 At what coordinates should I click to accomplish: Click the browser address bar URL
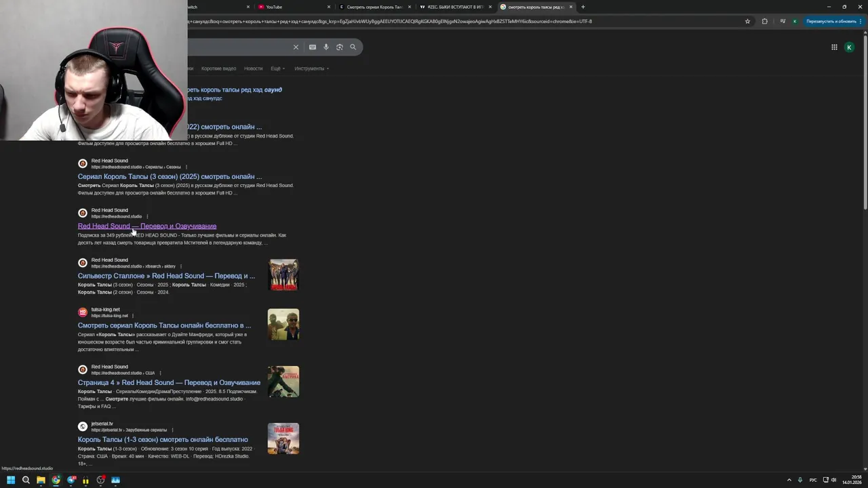[x=390, y=21]
